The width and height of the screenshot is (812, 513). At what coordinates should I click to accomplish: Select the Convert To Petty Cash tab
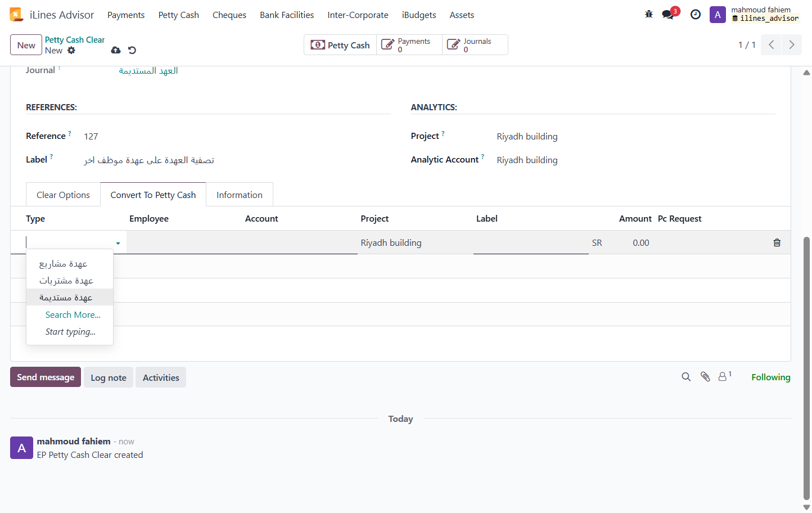153,195
